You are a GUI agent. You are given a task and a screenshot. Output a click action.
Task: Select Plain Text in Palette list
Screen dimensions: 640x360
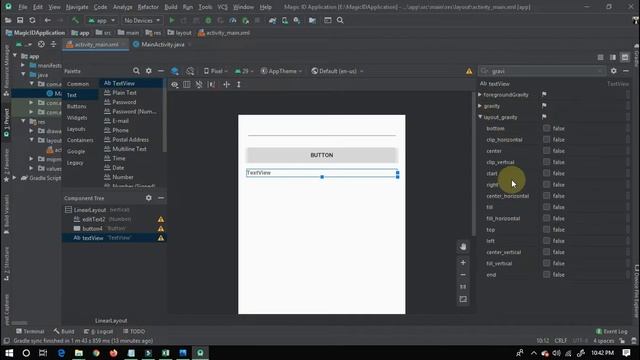124,93
